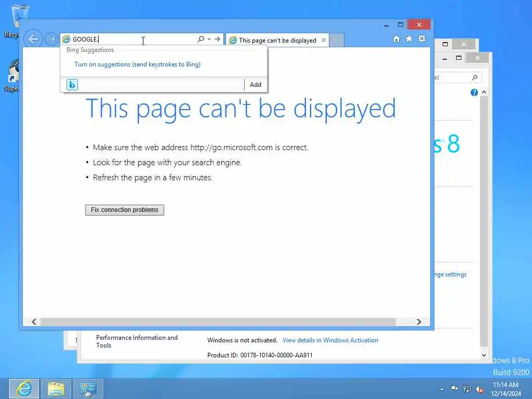The image size is (532, 399).
Task: Click Fix connection problems button
Action: (125, 210)
